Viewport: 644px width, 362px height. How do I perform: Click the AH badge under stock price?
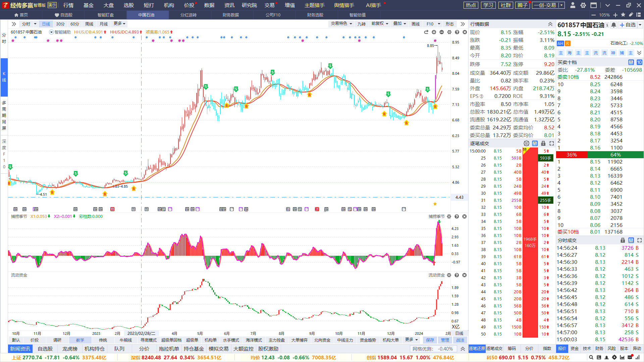pos(560,44)
